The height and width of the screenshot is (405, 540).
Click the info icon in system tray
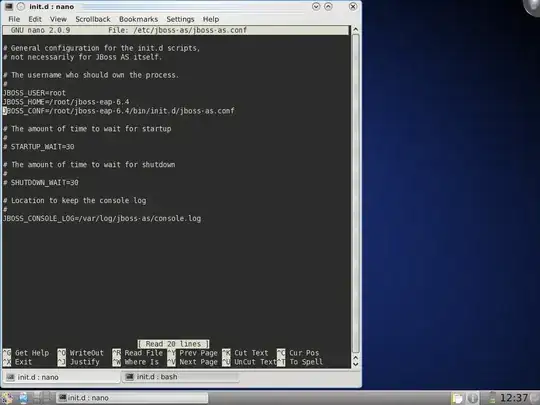(x=473, y=398)
